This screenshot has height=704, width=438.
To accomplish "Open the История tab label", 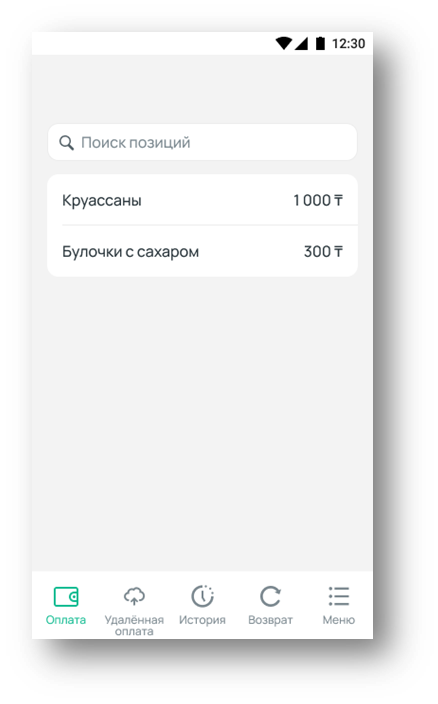I will point(202,620).
